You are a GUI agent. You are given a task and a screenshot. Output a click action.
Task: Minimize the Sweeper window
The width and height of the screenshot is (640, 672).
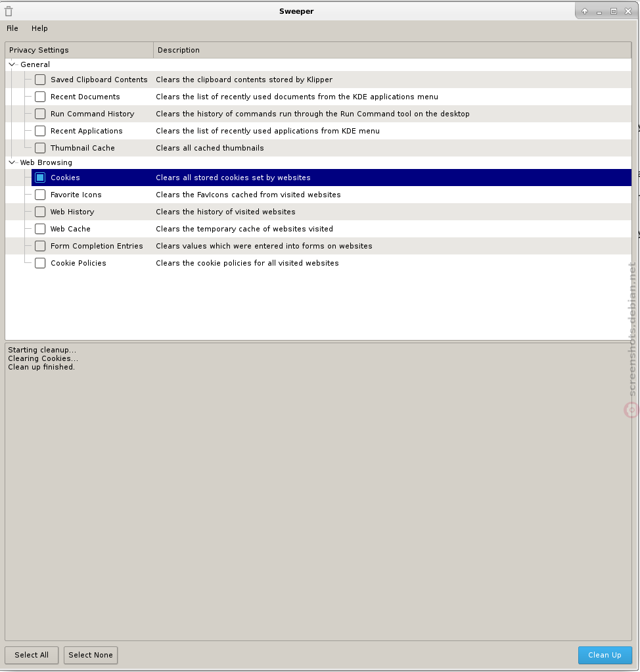599,12
